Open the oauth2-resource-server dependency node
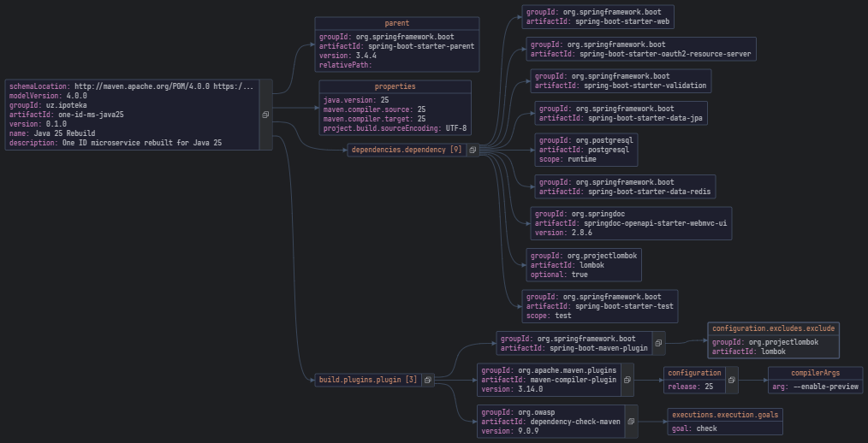 coord(640,49)
